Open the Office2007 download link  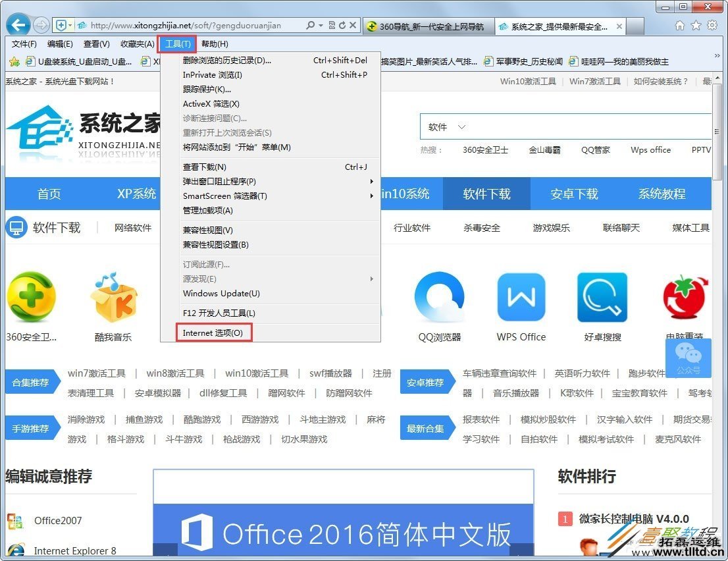pos(57,521)
